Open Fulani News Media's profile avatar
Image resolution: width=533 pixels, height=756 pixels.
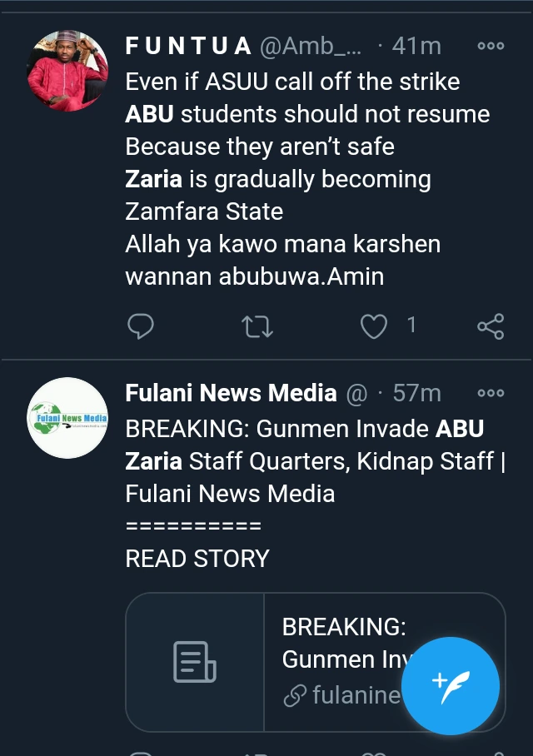[x=68, y=418]
